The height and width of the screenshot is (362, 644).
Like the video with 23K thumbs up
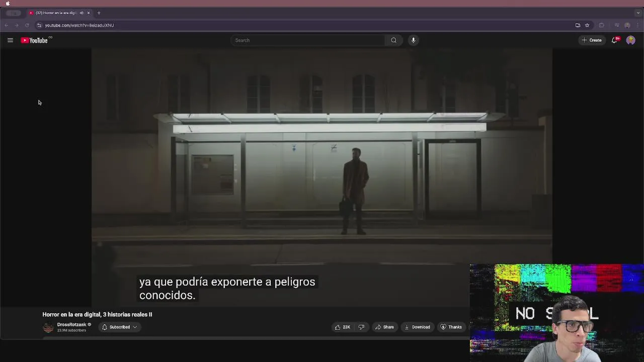point(342,327)
